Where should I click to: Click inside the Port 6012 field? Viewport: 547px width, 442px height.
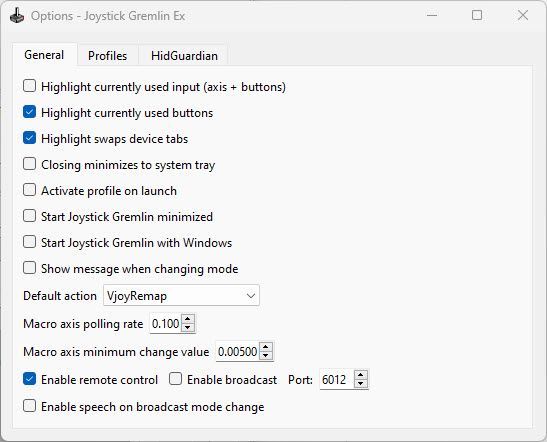click(x=337, y=379)
